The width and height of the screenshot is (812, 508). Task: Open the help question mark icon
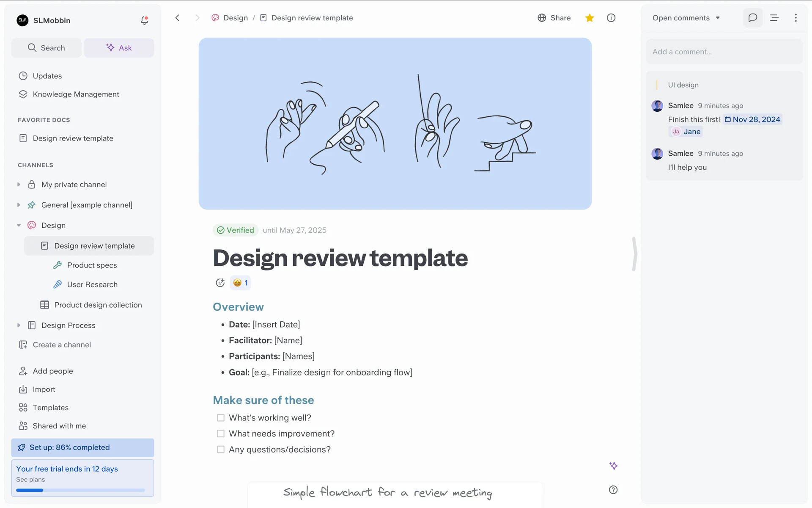613,490
